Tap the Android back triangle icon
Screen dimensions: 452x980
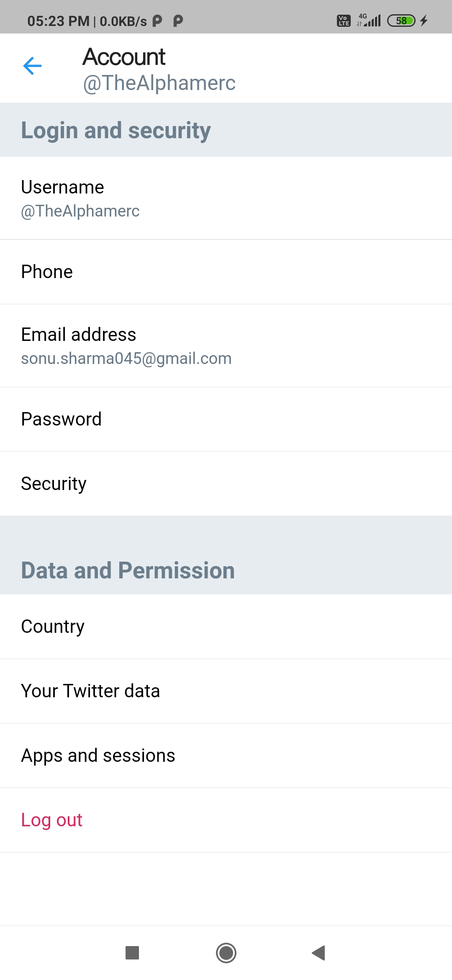point(318,953)
